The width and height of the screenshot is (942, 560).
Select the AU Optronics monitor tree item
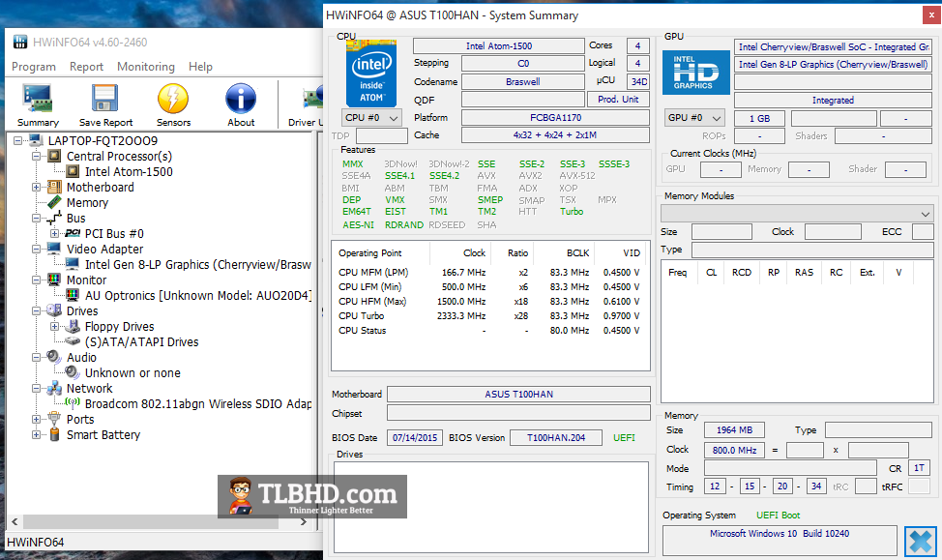pyautogui.click(x=198, y=296)
